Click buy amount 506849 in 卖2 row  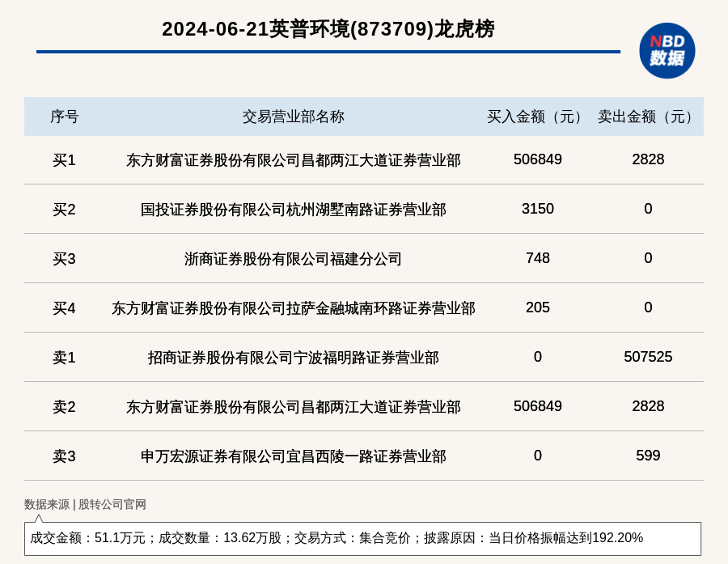(x=538, y=406)
